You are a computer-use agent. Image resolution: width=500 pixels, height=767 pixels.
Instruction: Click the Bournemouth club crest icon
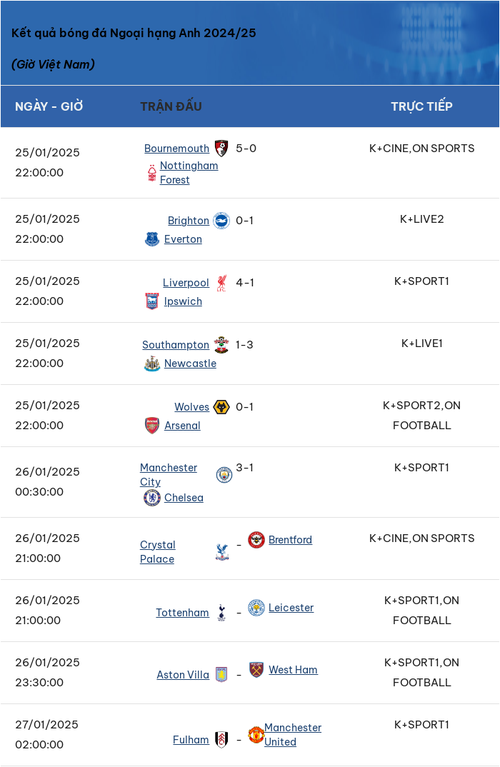pyautogui.click(x=221, y=148)
